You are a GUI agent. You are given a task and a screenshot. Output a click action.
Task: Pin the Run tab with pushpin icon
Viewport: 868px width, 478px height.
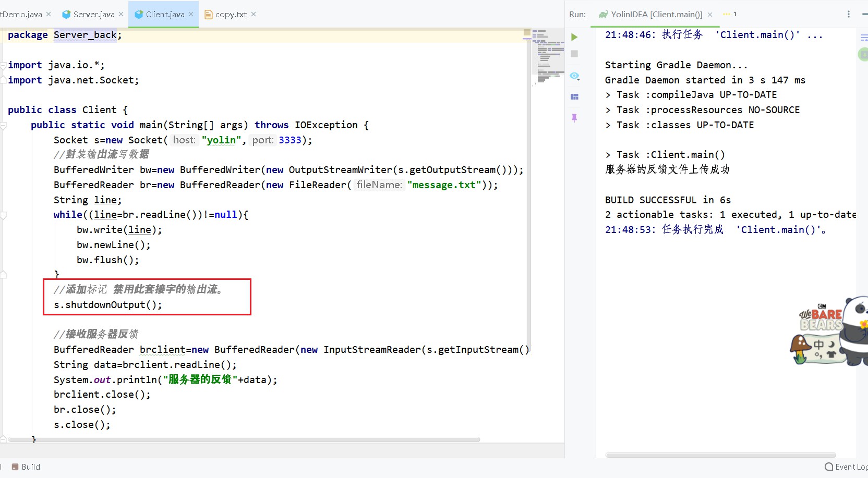tap(574, 118)
